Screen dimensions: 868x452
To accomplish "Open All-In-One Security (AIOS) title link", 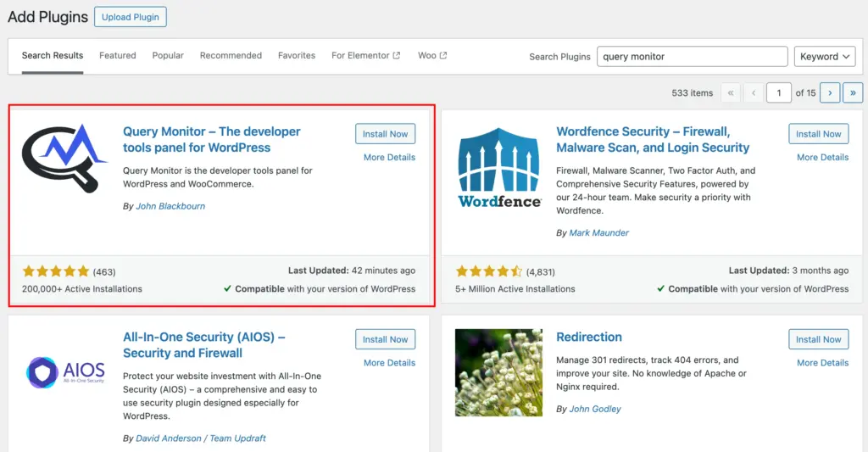I will pyautogui.click(x=203, y=345).
